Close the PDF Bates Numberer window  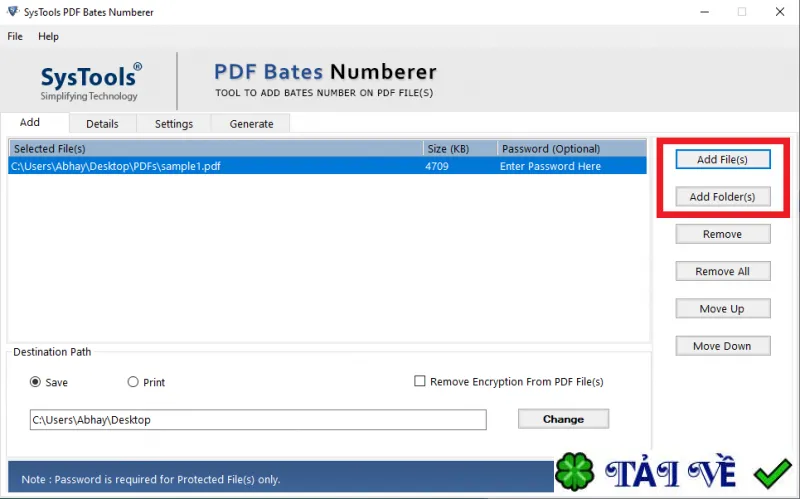pos(780,12)
